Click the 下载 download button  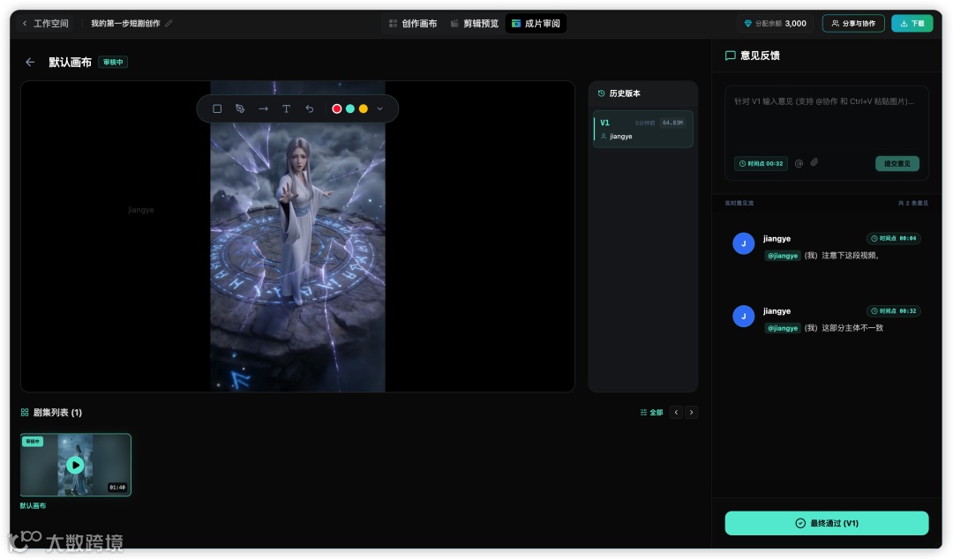[x=912, y=23]
